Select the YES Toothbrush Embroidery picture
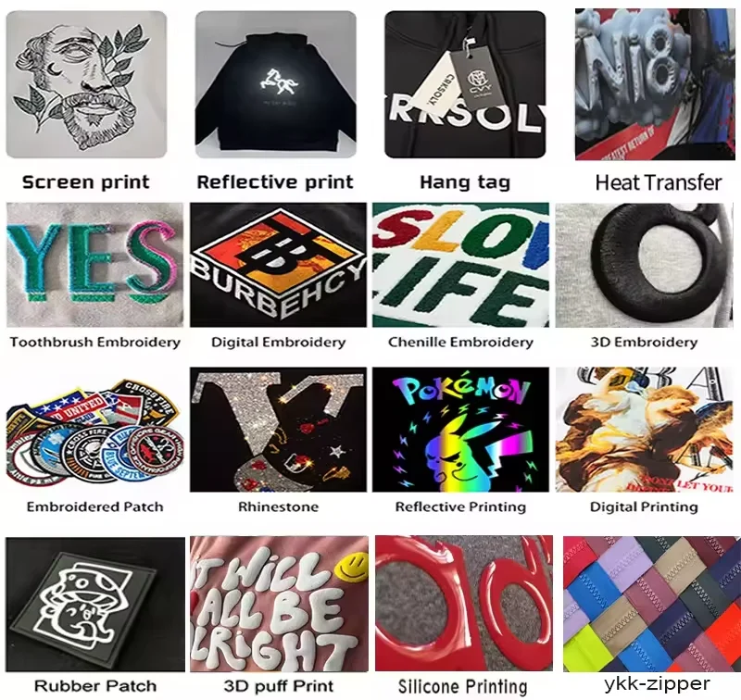The height and width of the screenshot is (700, 741). click(95, 265)
